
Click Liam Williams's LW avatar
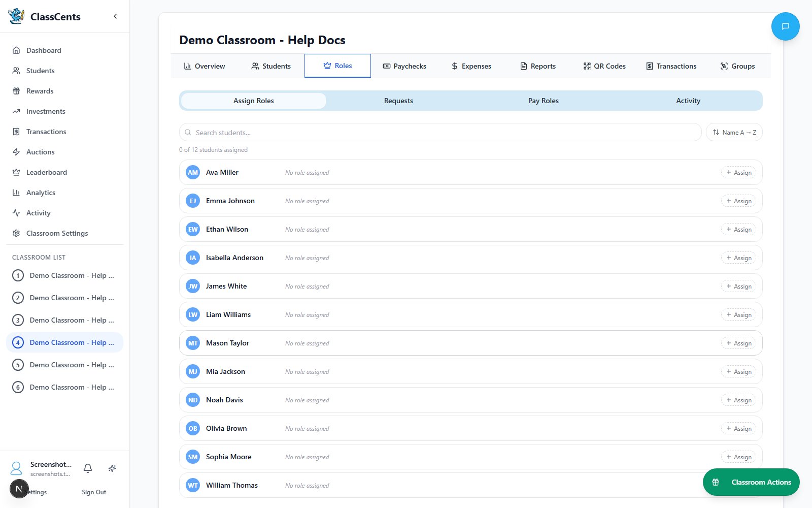pyautogui.click(x=193, y=315)
